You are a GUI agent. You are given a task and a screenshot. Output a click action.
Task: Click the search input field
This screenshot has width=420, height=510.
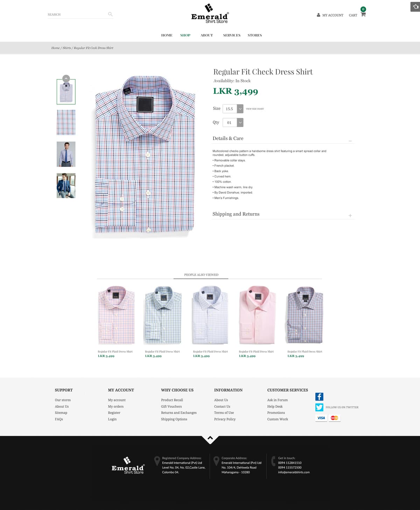pos(77,14)
